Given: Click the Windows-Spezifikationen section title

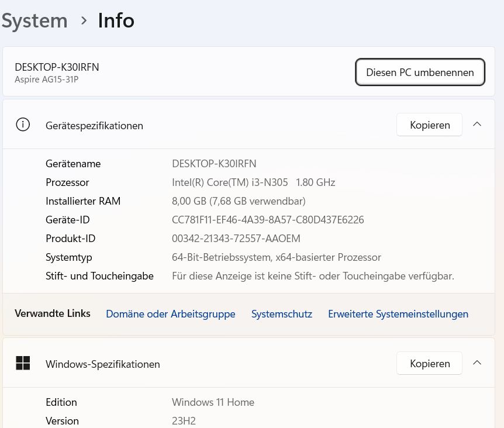Looking at the screenshot, I should click(102, 364).
